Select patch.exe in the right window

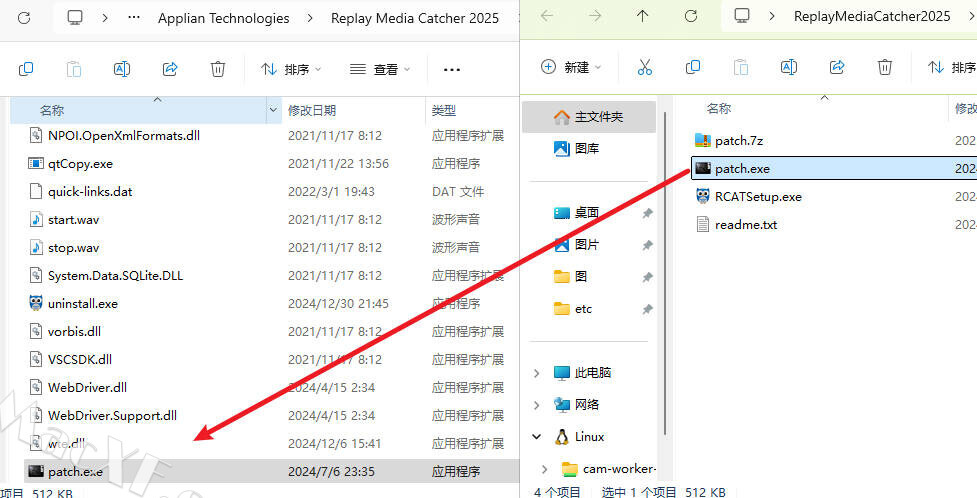point(834,169)
